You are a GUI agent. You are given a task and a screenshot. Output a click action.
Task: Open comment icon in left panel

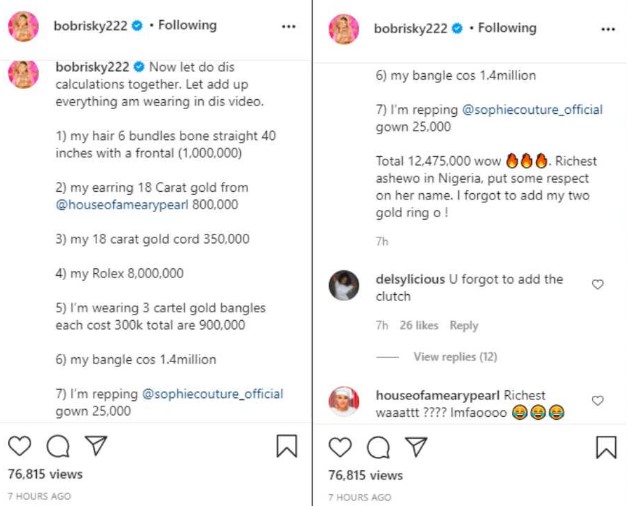tap(58, 446)
